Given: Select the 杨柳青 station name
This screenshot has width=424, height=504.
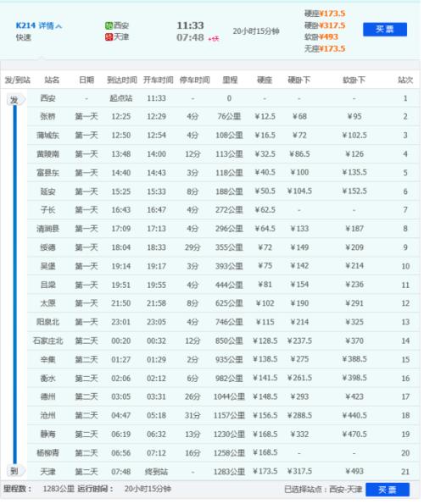Looking at the screenshot, I should [x=48, y=453].
